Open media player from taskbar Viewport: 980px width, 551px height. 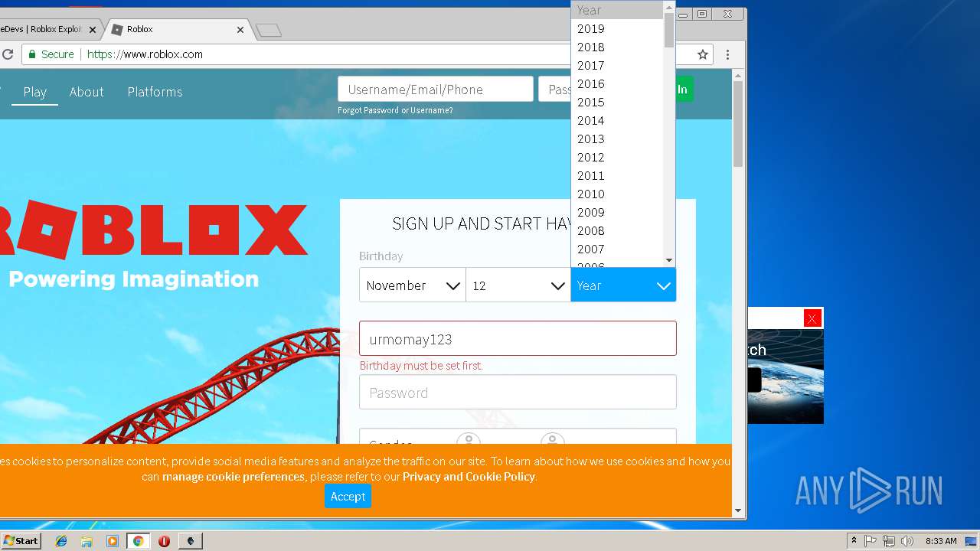click(x=113, y=541)
